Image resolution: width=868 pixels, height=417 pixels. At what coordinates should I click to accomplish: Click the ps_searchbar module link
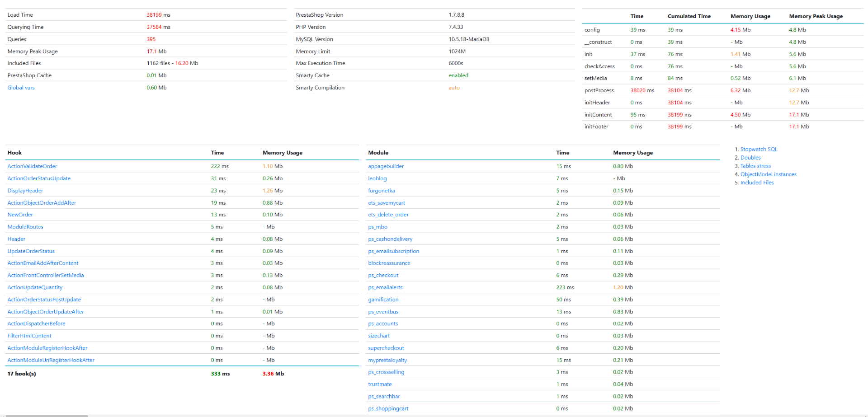tap(384, 396)
